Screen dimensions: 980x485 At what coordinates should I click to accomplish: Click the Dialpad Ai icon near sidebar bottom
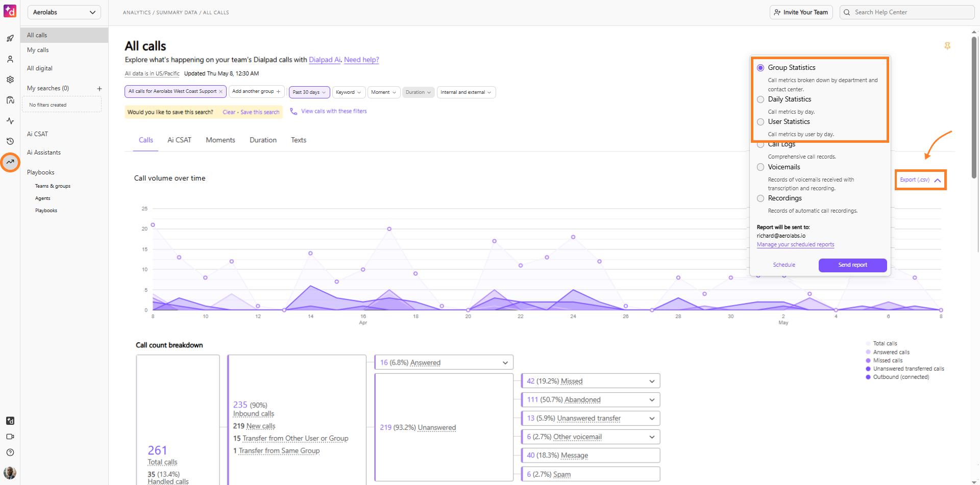(x=10, y=421)
